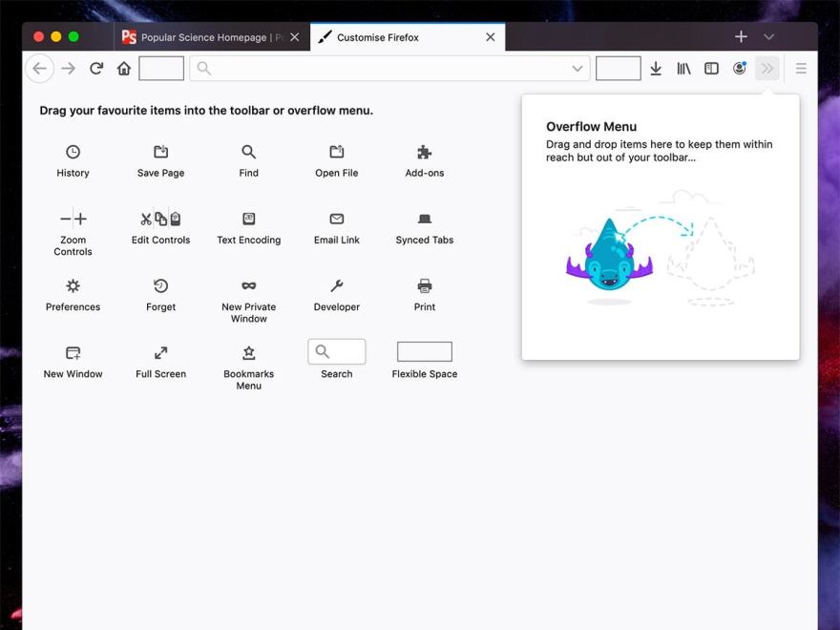Click the Print icon
Image resolution: width=840 pixels, height=630 pixels.
[424, 286]
